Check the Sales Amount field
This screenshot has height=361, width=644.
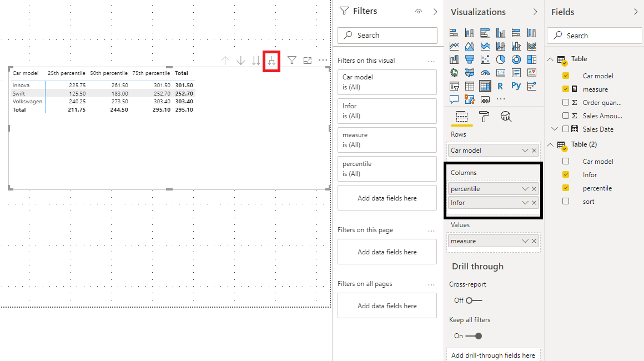(x=566, y=116)
